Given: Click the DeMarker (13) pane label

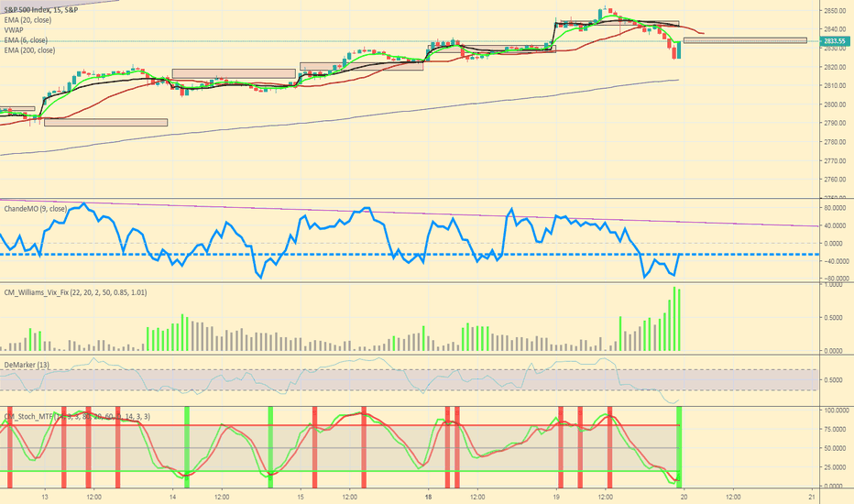Looking at the screenshot, I should click(x=27, y=365).
